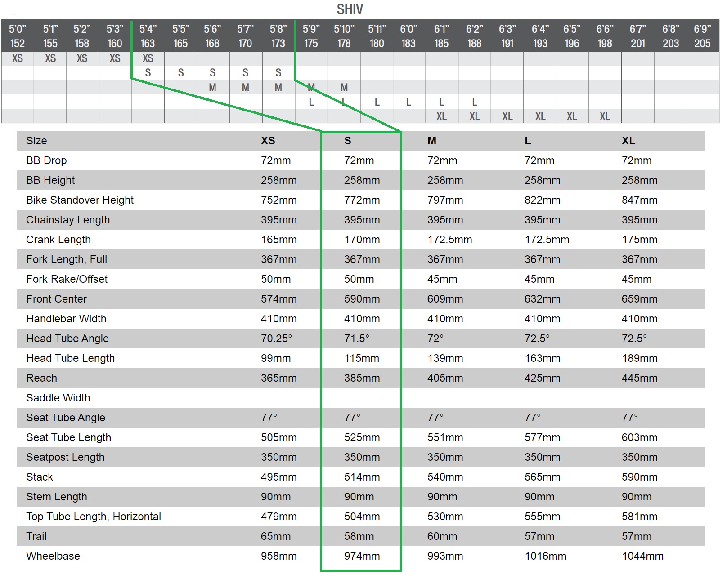Click M under the 5'10" height column
This screenshot has width=727, height=588.
[x=344, y=88]
